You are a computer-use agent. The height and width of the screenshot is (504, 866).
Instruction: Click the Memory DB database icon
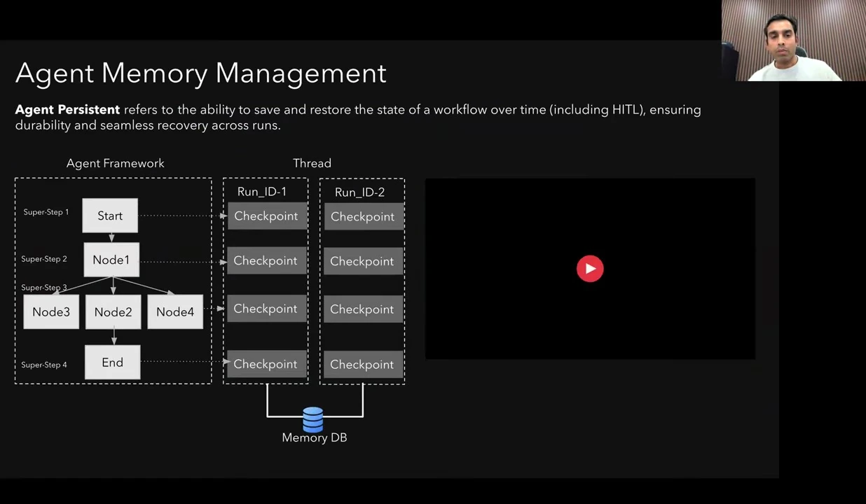point(313,419)
